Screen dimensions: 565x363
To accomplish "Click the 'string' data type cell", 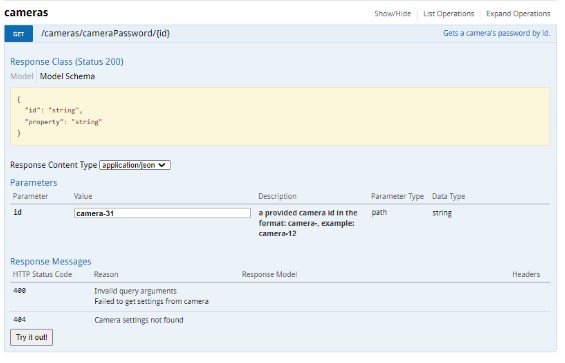I will (442, 213).
